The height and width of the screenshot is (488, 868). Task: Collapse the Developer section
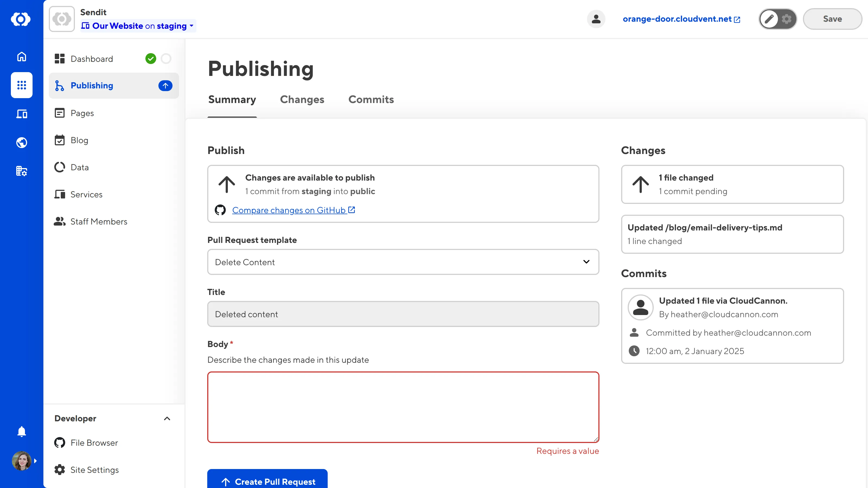(167, 418)
